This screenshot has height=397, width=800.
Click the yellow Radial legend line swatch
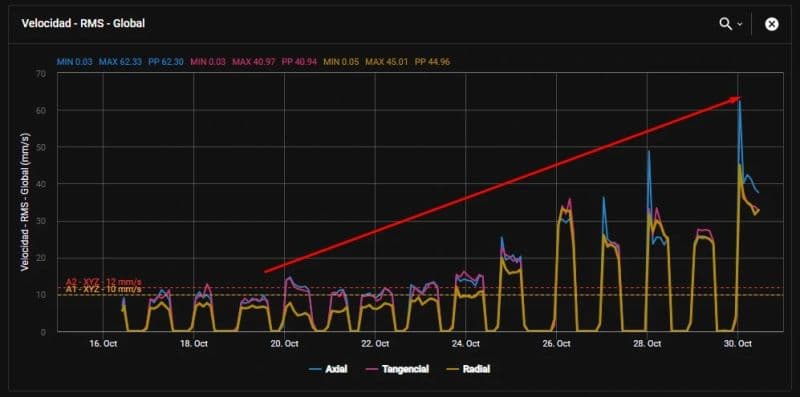[453, 369]
